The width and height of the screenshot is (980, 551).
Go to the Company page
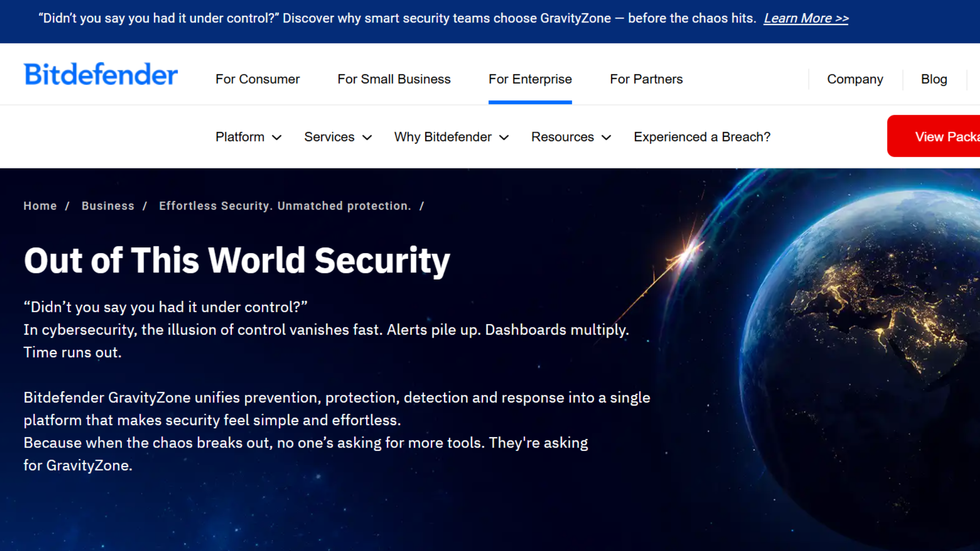click(x=855, y=79)
